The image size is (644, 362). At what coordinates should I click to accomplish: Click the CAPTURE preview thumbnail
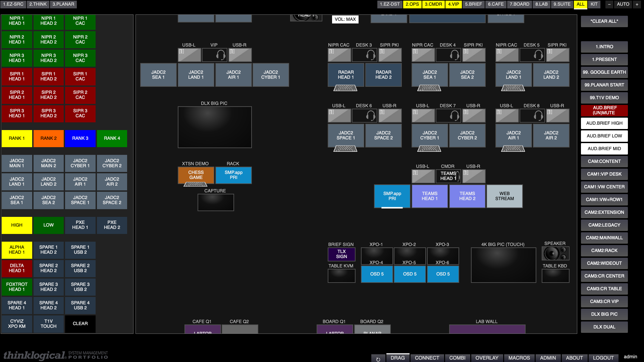pyautogui.click(x=216, y=202)
